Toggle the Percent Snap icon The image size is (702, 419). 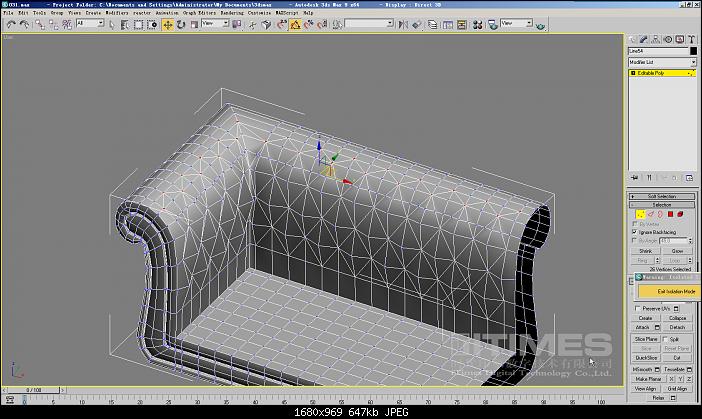coord(309,25)
